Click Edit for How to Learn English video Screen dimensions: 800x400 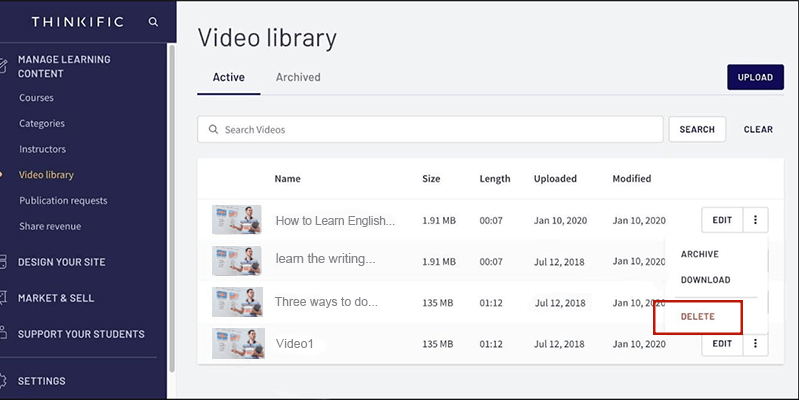point(722,220)
